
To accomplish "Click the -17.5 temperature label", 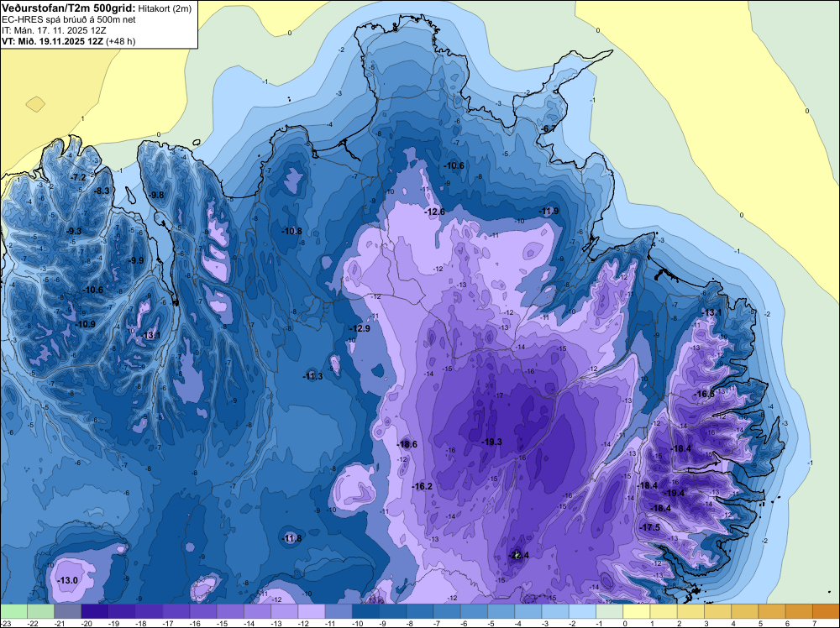I will (650, 527).
